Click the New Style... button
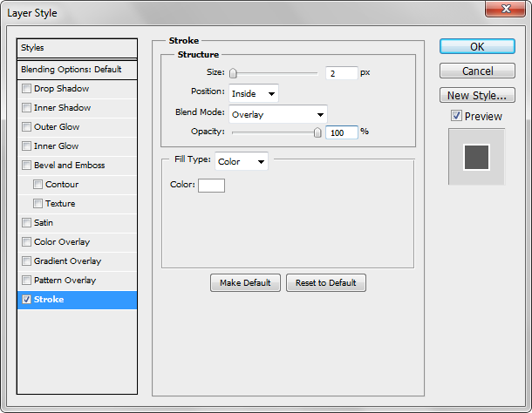Viewport: 532px width, 413px height. coord(477,95)
